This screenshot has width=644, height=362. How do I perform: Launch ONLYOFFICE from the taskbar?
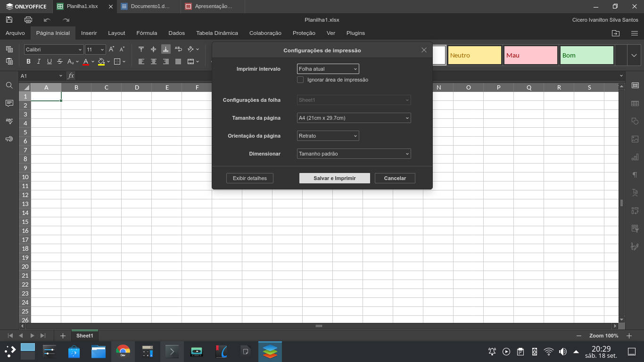(270, 351)
